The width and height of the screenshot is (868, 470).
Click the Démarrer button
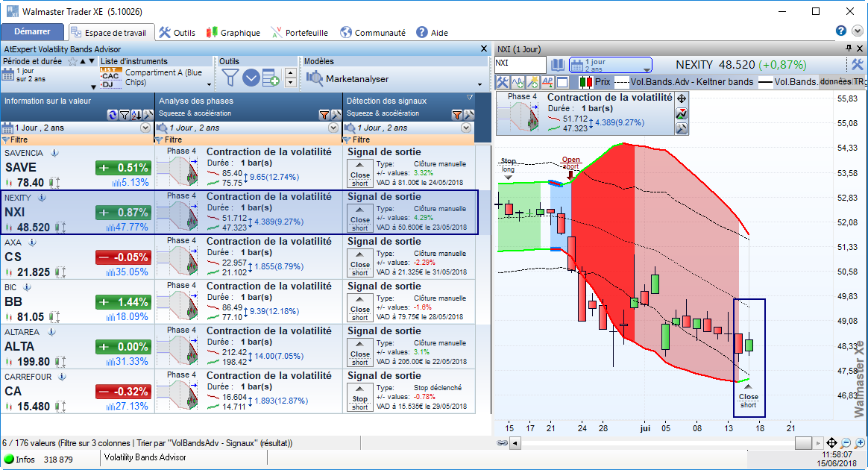[32, 32]
